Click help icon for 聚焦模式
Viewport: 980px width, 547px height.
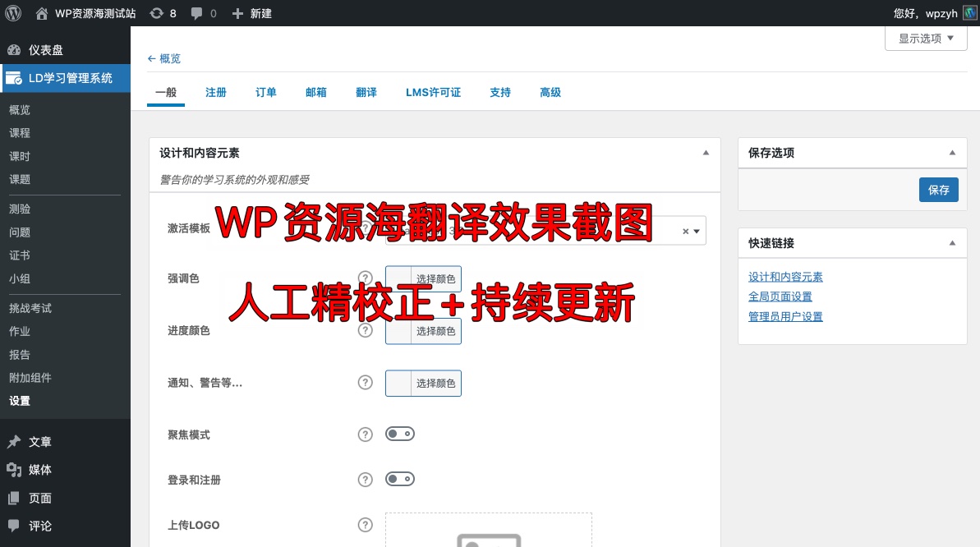[365, 434]
